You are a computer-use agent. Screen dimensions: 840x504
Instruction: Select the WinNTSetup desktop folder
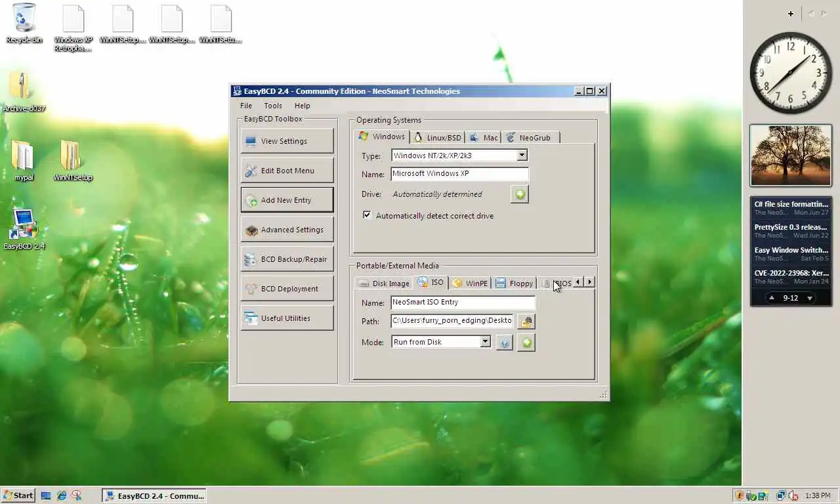pos(73,160)
